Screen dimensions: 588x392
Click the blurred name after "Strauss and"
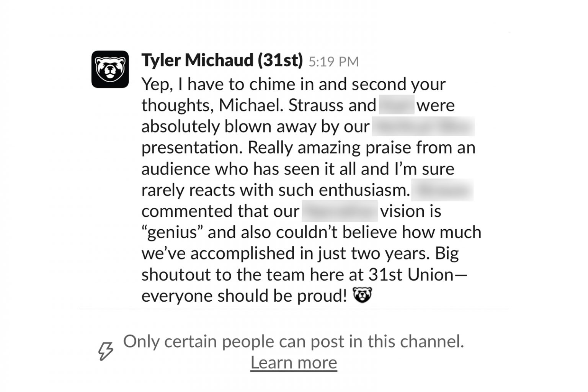[x=397, y=105]
